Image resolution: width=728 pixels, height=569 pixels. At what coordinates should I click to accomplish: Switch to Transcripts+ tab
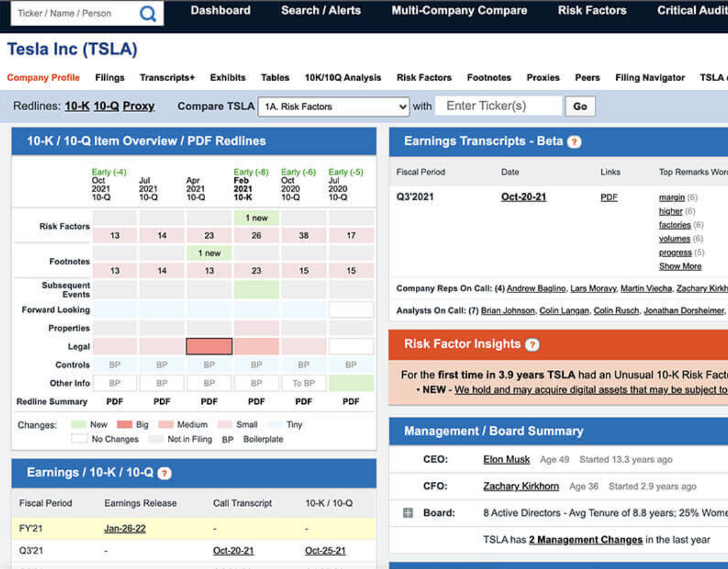coord(167,77)
